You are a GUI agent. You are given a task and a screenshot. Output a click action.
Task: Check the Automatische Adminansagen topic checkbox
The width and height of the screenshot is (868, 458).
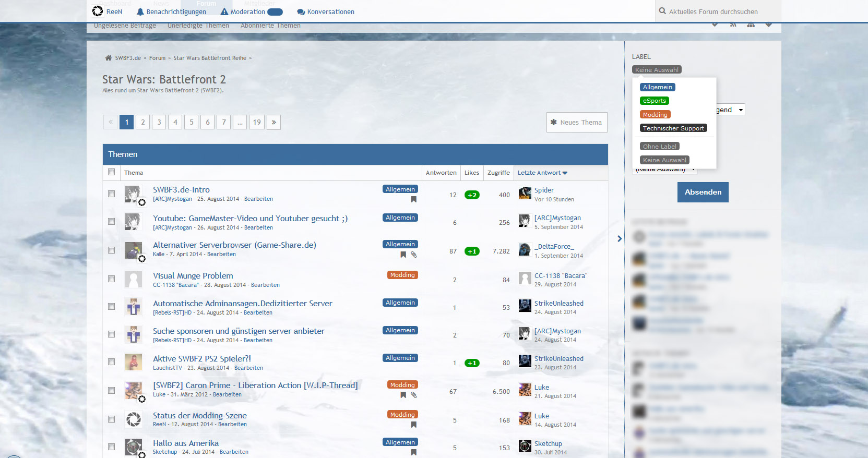111,307
